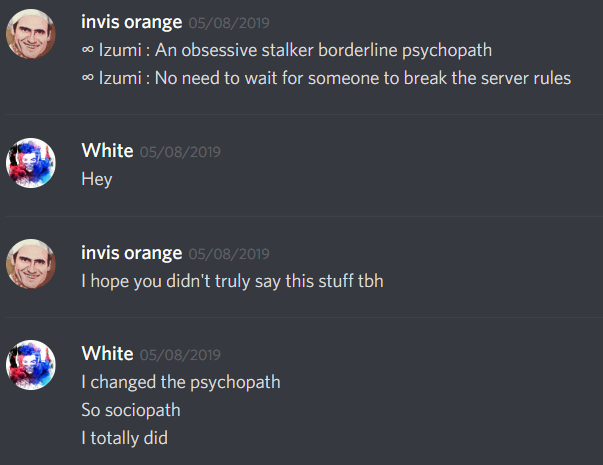The image size is (603, 465).
Task: Click the 05/08/2019 timestamp on the Izumi quote message
Action: (x=229, y=23)
